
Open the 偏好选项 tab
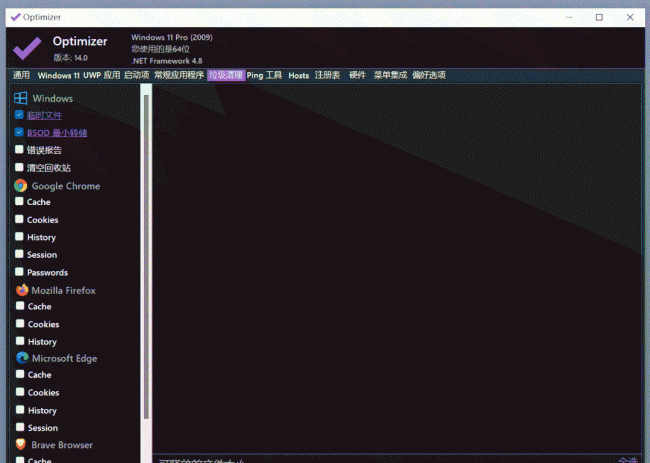point(429,75)
